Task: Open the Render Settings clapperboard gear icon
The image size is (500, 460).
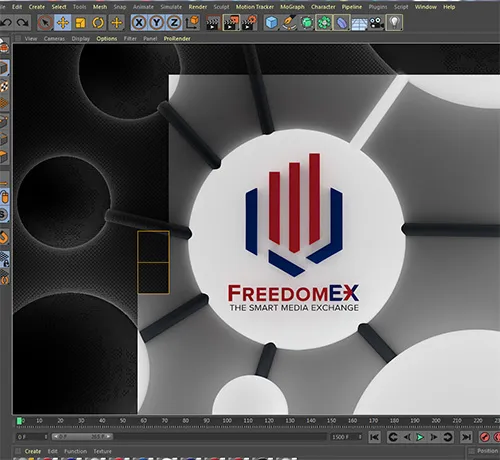Action: (249, 23)
